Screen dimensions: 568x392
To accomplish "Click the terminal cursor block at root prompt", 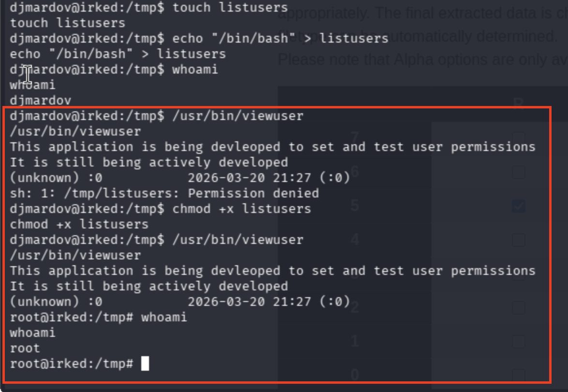I will [145, 363].
